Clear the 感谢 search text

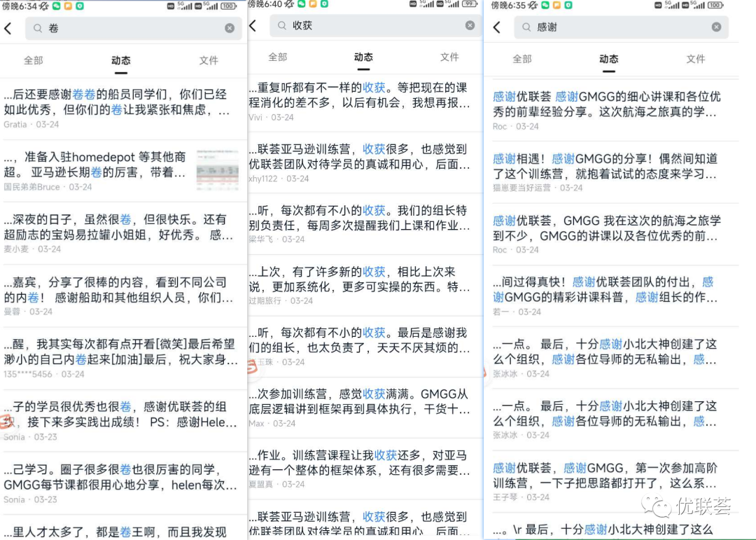(717, 27)
